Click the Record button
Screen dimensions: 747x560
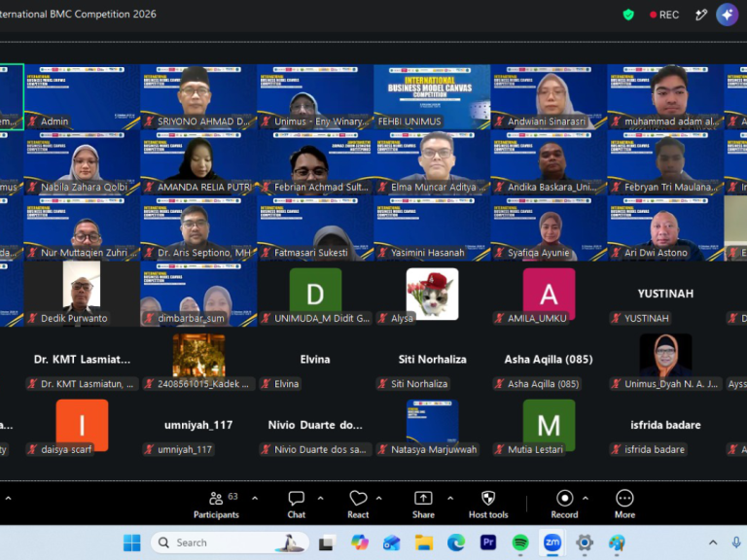[564, 505]
